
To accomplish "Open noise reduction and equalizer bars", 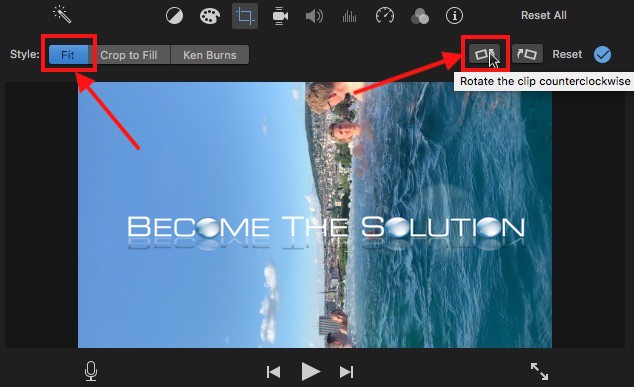I will coord(349,16).
